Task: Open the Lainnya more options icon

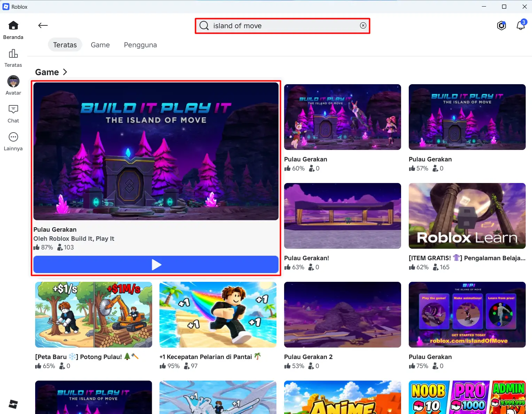Action: pos(13,137)
